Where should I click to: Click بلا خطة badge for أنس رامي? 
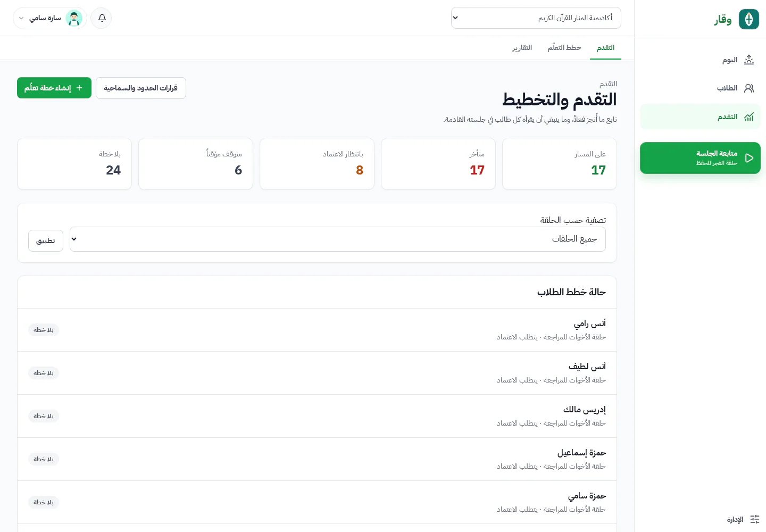pyautogui.click(x=44, y=330)
